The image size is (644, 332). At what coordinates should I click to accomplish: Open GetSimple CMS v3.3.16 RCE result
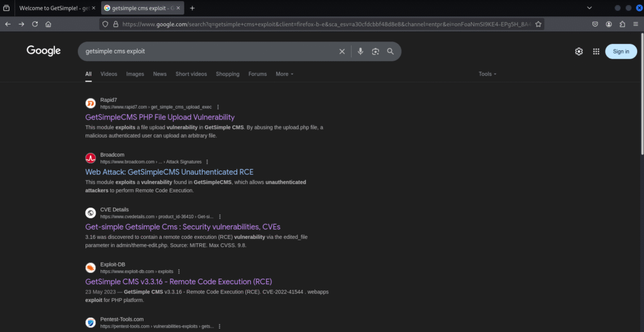179,282
